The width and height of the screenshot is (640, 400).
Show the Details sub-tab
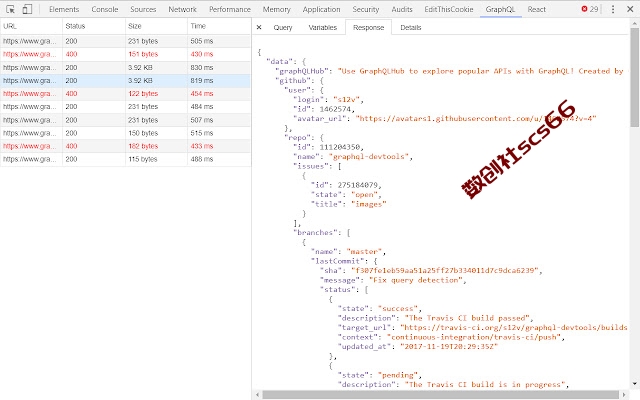[411, 27]
